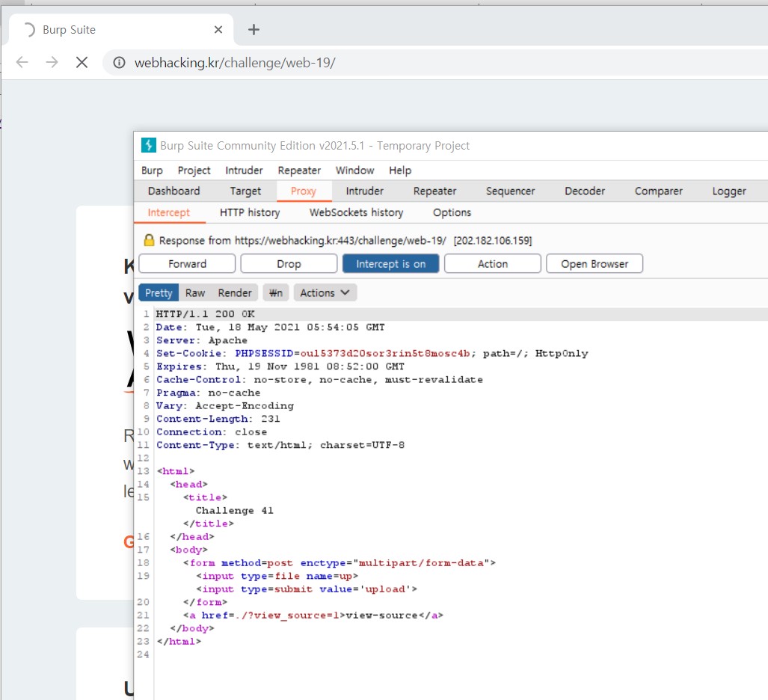View site information icon in address bar
Viewport: 768px width, 700px height.
119,63
